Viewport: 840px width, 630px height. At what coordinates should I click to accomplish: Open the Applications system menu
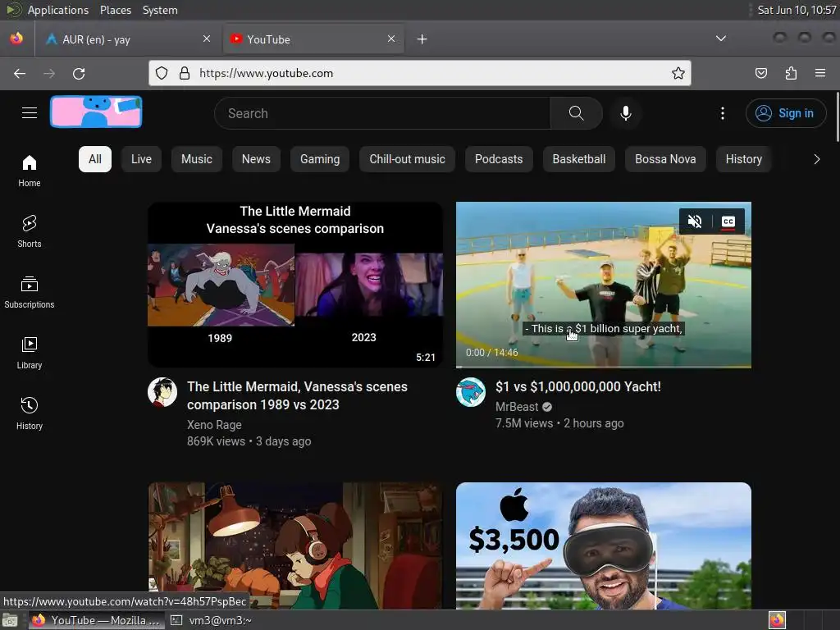(x=58, y=10)
